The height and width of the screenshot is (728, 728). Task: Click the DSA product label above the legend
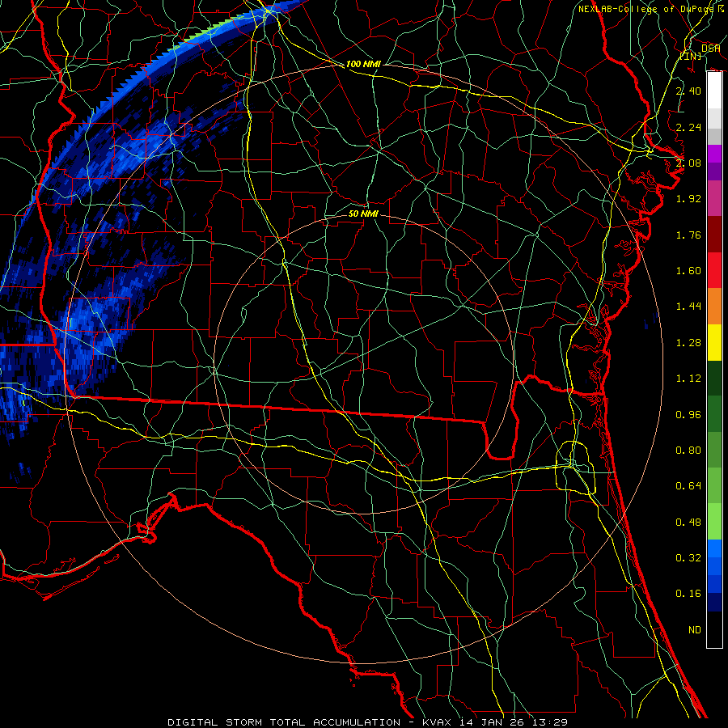pos(711,48)
